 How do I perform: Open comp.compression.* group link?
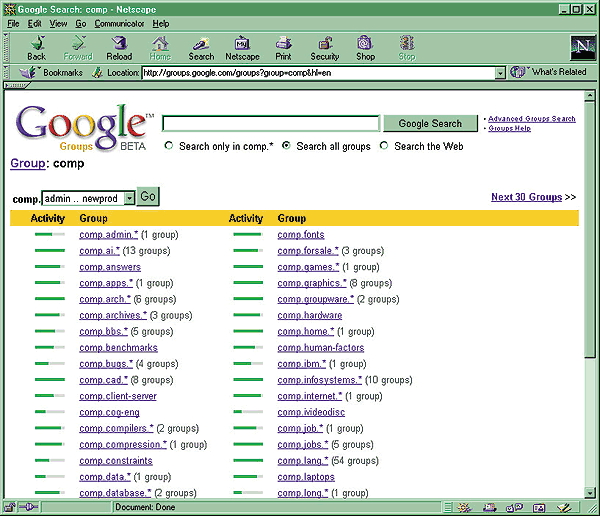(x=123, y=444)
